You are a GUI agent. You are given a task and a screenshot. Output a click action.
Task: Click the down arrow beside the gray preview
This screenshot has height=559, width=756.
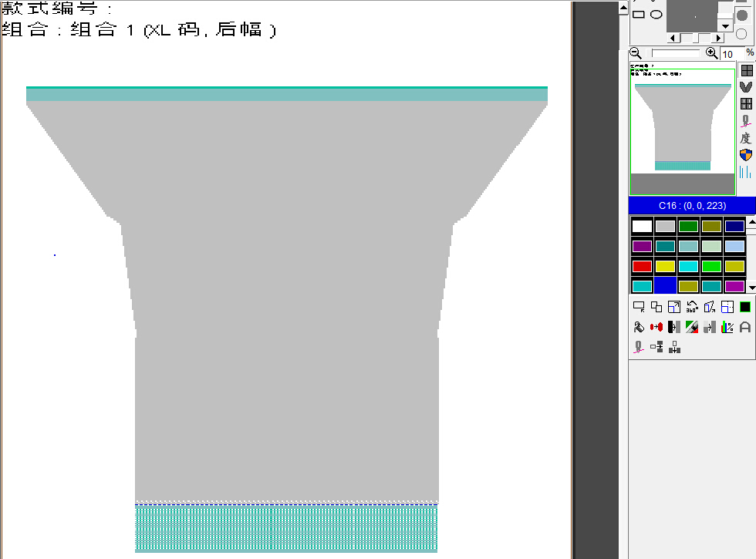coord(725,25)
